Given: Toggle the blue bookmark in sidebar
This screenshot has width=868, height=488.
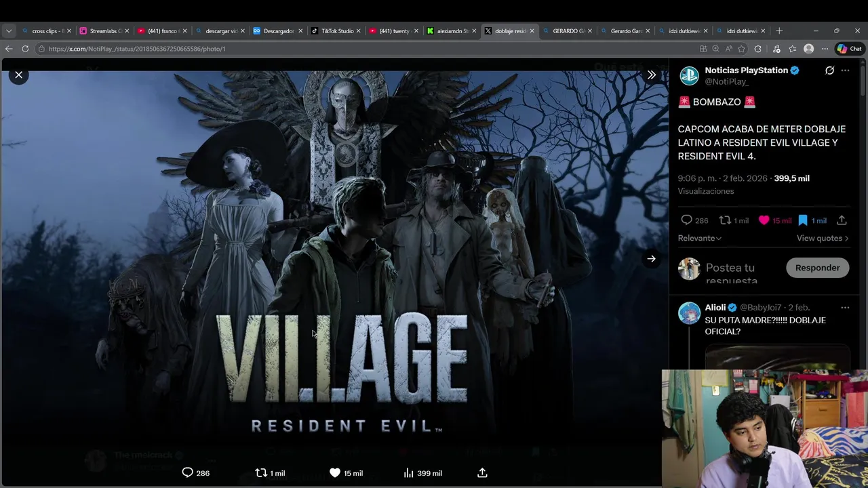Looking at the screenshot, I should pos(803,220).
